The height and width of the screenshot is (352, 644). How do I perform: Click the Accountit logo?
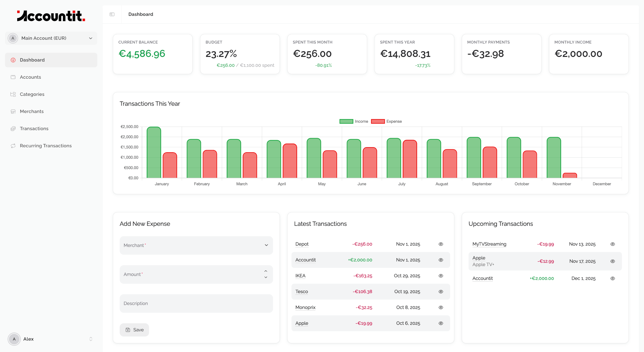(51, 16)
